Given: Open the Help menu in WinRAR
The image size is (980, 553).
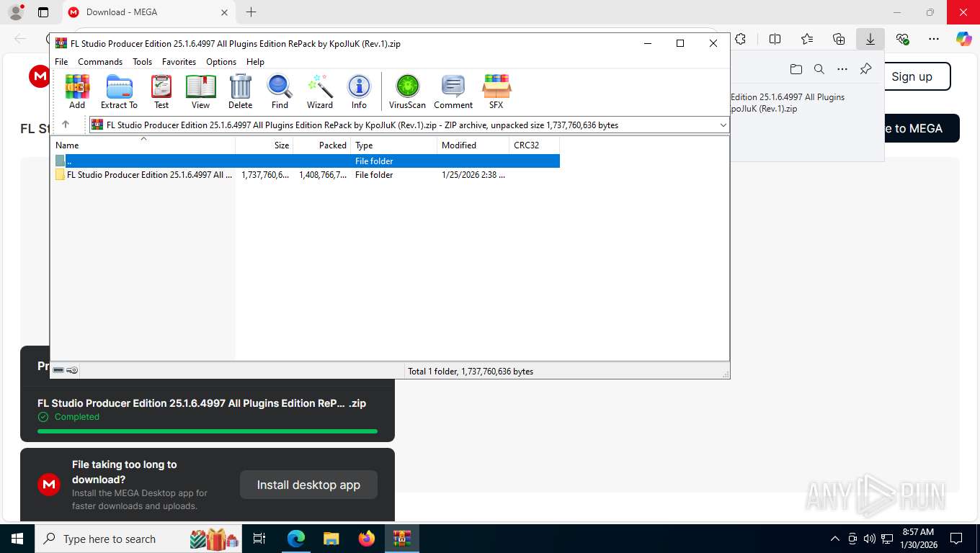Looking at the screenshot, I should click(x=255, y=62).
